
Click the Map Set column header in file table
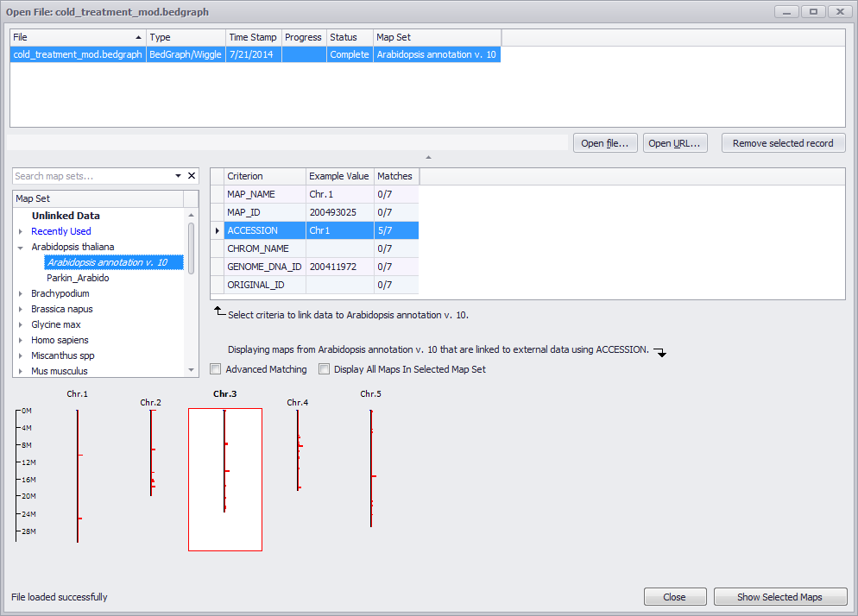pos(437,37)
